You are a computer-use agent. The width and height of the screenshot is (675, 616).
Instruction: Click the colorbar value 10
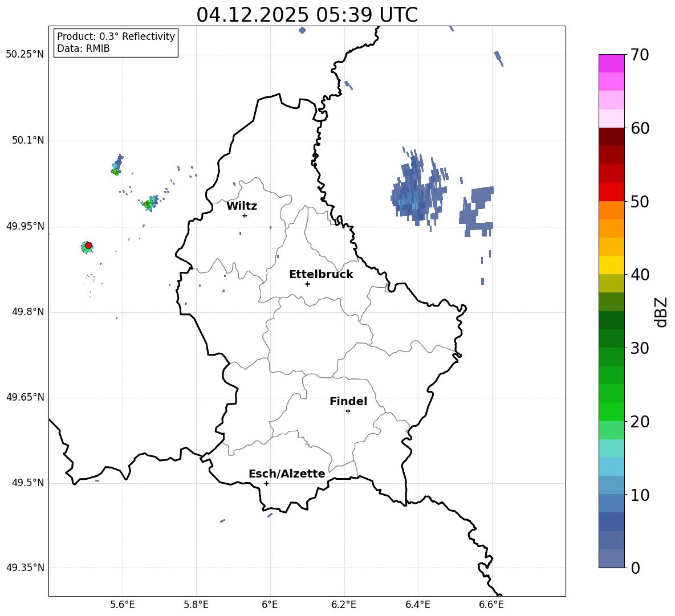tap(640, 495)
